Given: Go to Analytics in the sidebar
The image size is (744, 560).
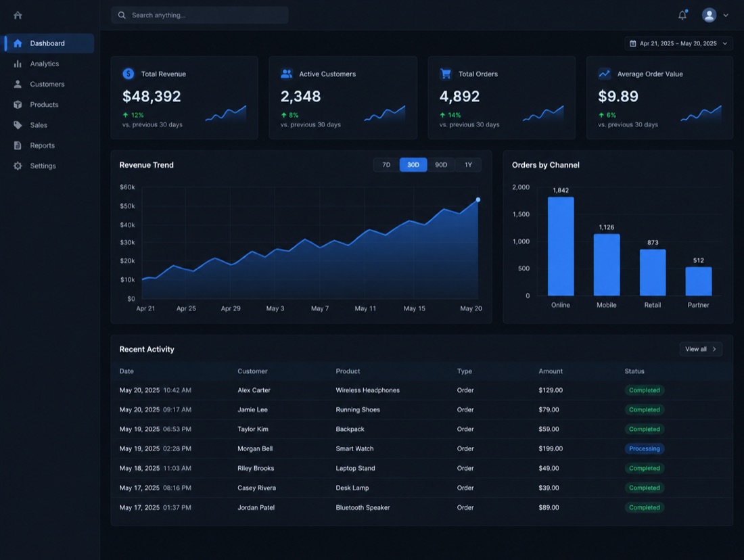Looking at the screenshot, I should point(45,64).
